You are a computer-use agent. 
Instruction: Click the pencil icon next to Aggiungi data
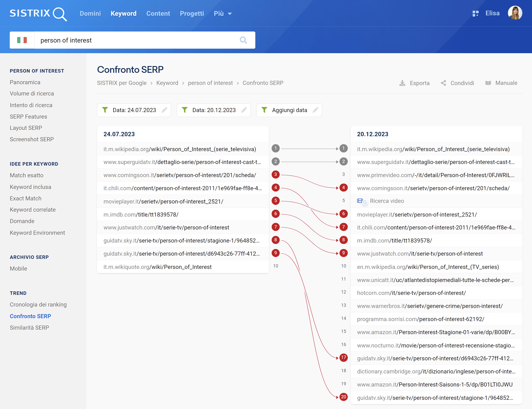tap(316, 110)
